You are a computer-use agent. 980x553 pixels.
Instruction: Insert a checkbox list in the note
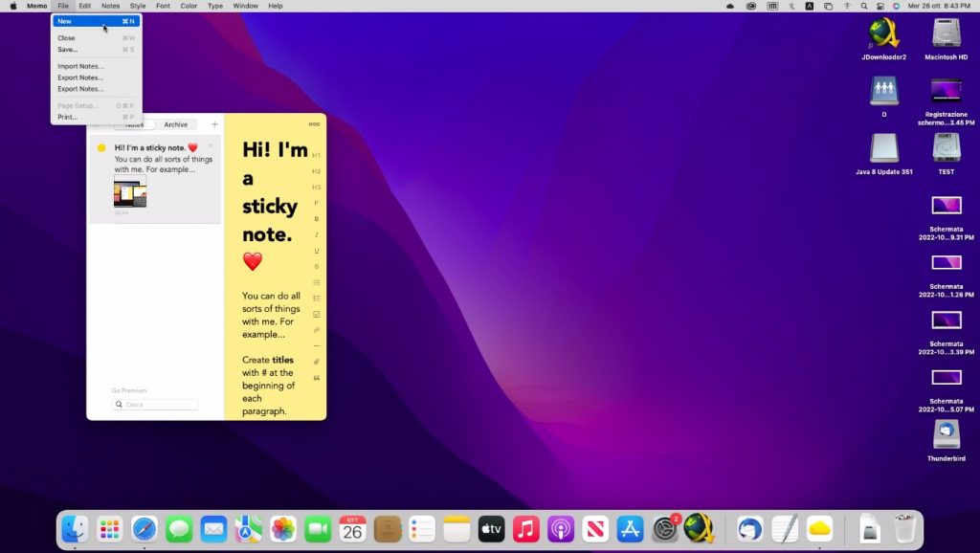click(x=316, y=314)
